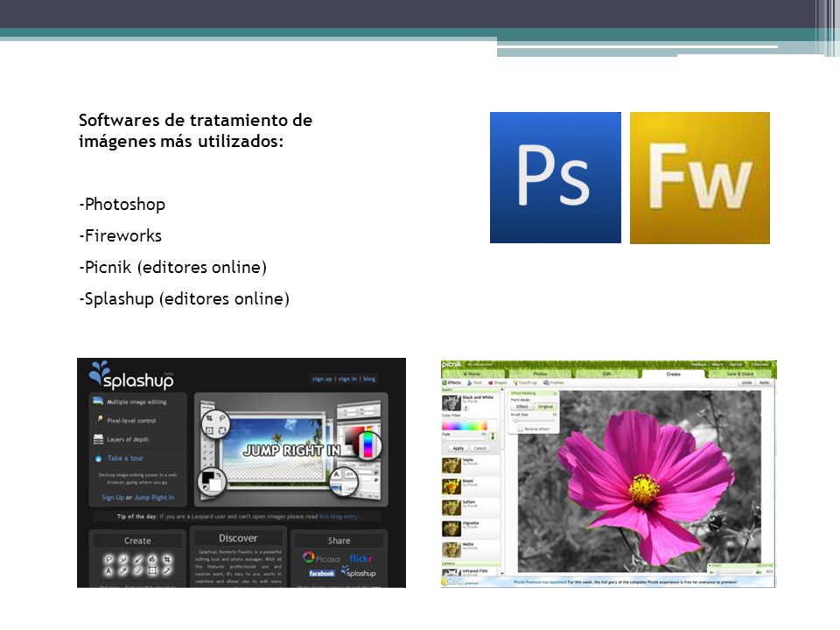The width and height of the screenshot is (840, 630).
Task: Click 'Layers of depth' stack icon
Action: [x=98, y=439]
